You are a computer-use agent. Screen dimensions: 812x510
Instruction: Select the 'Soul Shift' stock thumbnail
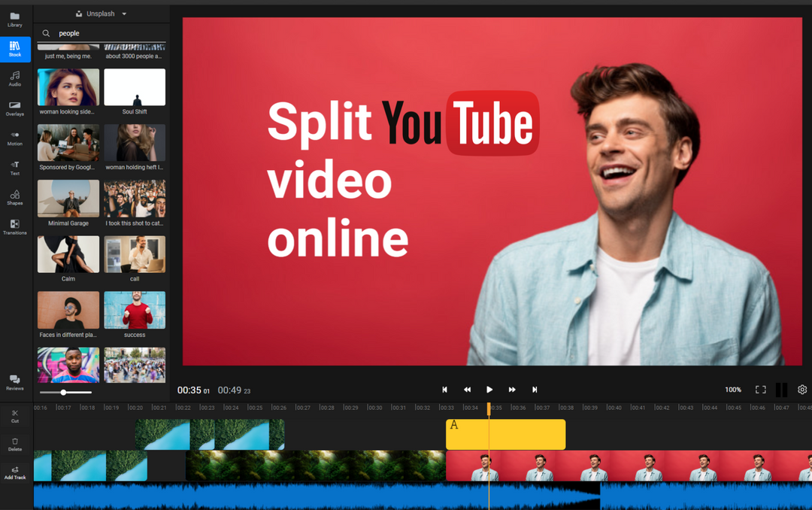(135, 87)
